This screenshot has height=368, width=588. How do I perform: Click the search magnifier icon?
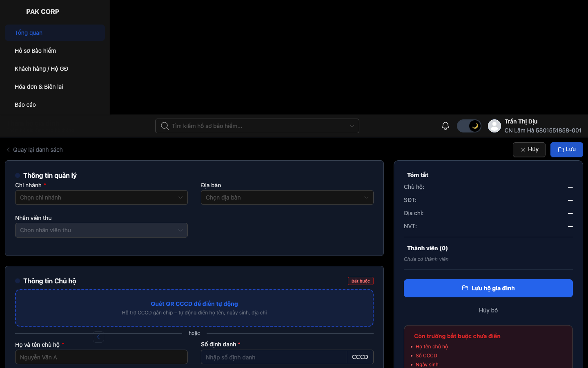tap(165, 126)
